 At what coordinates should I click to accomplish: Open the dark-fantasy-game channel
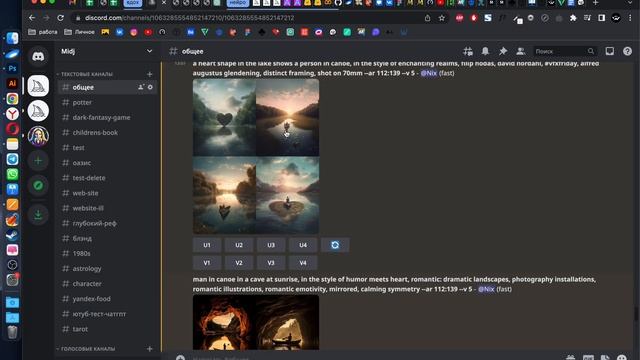(x=108, y=118)
